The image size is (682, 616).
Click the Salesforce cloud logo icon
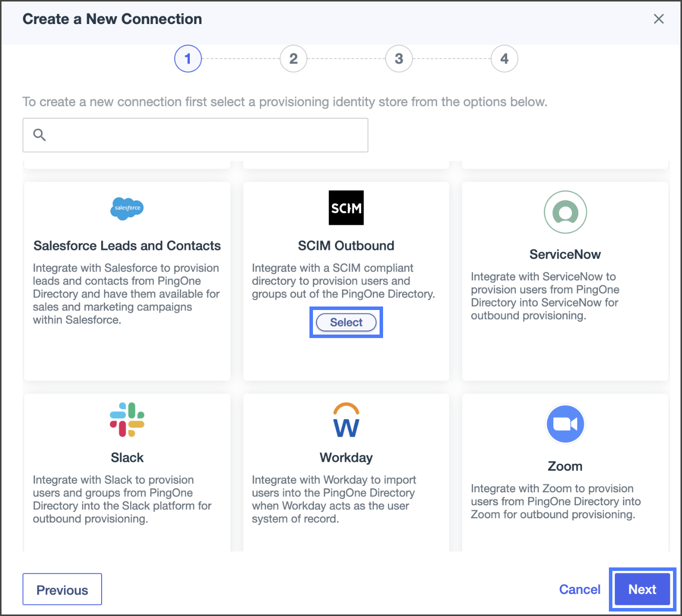tap(127, 208)
